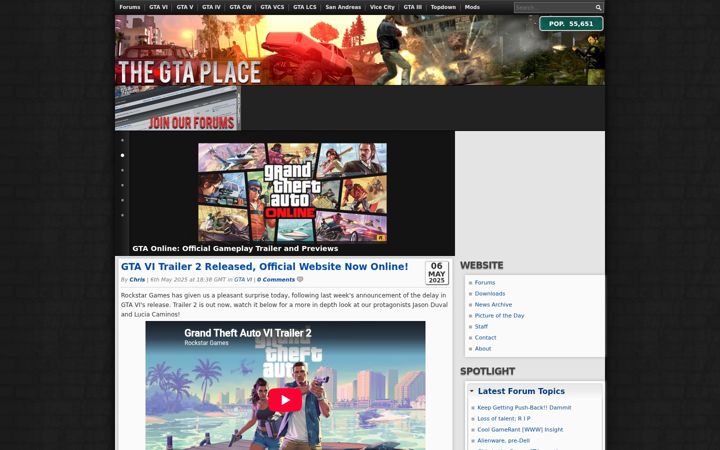720x450 pixels.
Task: Click the Join Our Forums banner
Action: pyautogui.click(x=178, y=108)
